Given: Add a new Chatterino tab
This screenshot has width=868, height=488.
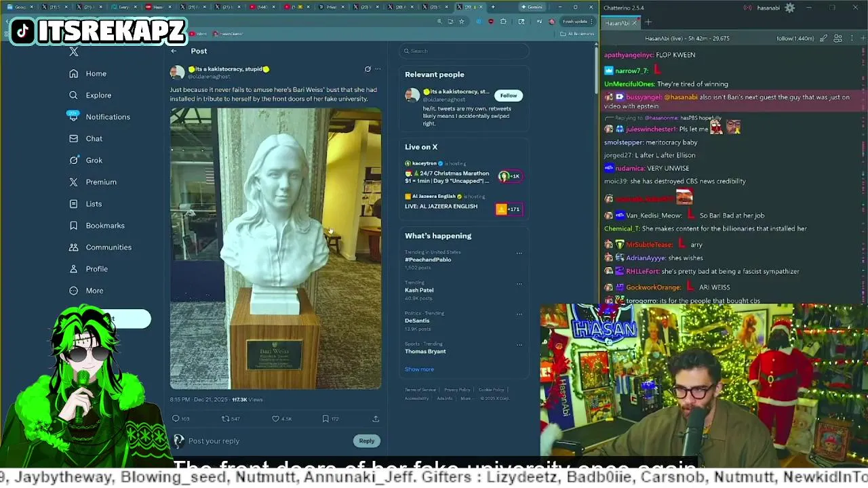Looking at the screenshot, I should pyautogui.click(x=648, y=22).
